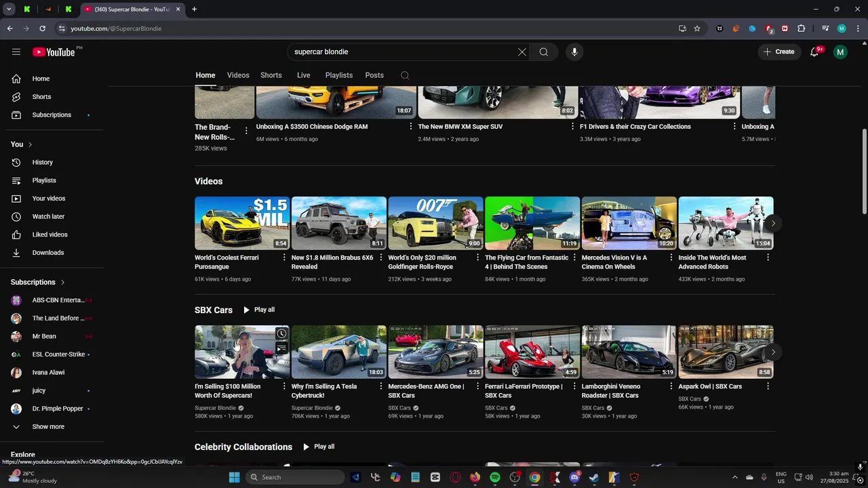
Task: Click the Chrome address bar
Action: click(366, 28)
